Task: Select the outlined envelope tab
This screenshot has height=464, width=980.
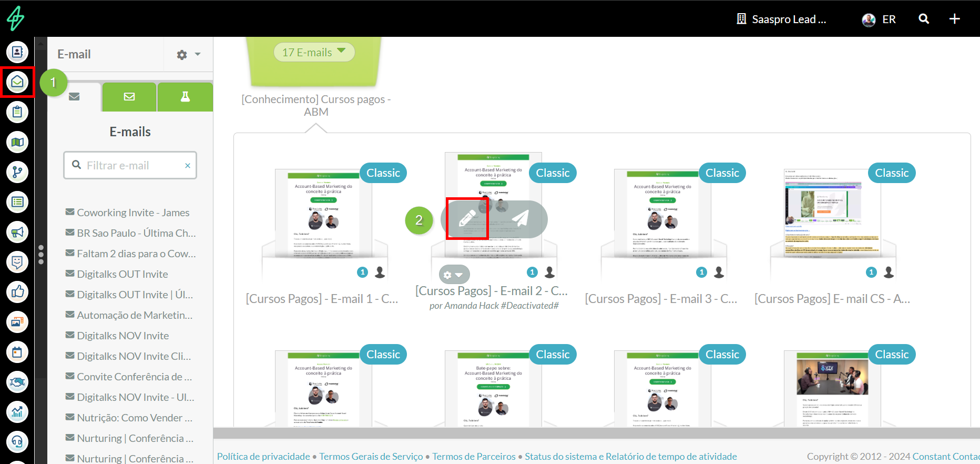Action: click(x=129, y=97)
